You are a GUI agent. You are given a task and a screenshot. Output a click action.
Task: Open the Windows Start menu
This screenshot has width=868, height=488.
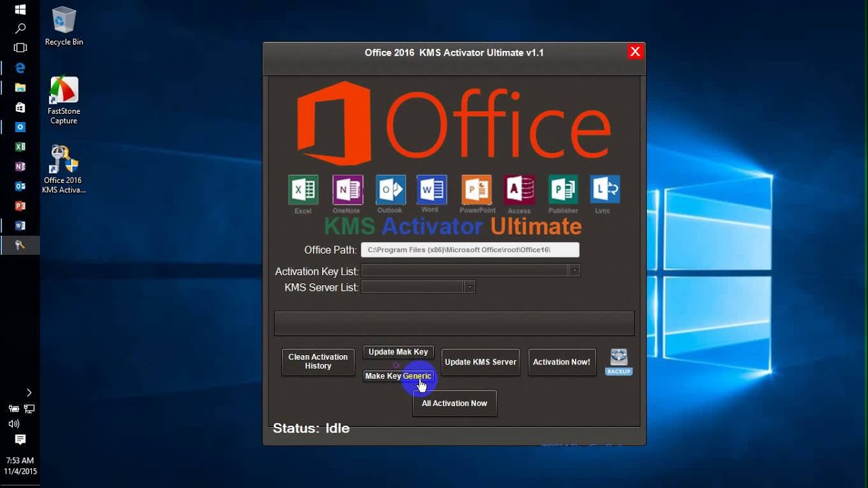click(20, 9)
